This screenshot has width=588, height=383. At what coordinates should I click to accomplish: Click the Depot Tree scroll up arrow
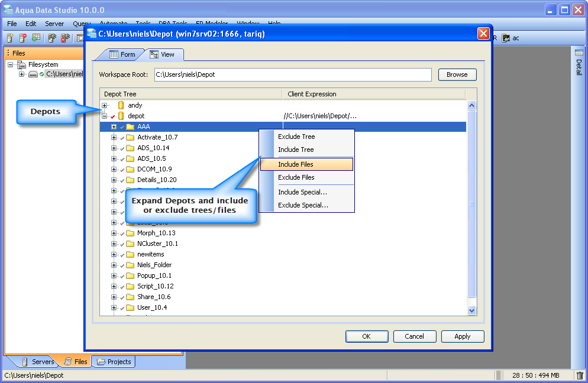(471, 105)
